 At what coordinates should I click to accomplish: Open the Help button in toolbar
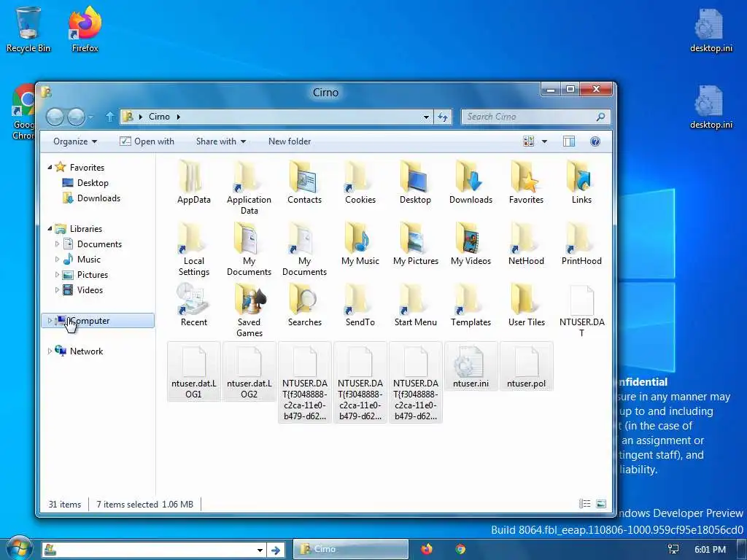point(595,141)
